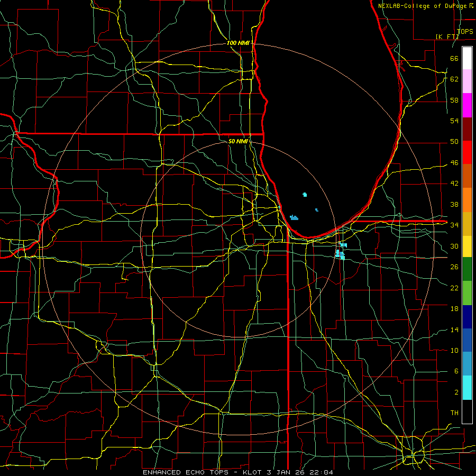476x476 pixels.
Task: Click the navy blue legend swatch
Action: click(x=467, y=317)
